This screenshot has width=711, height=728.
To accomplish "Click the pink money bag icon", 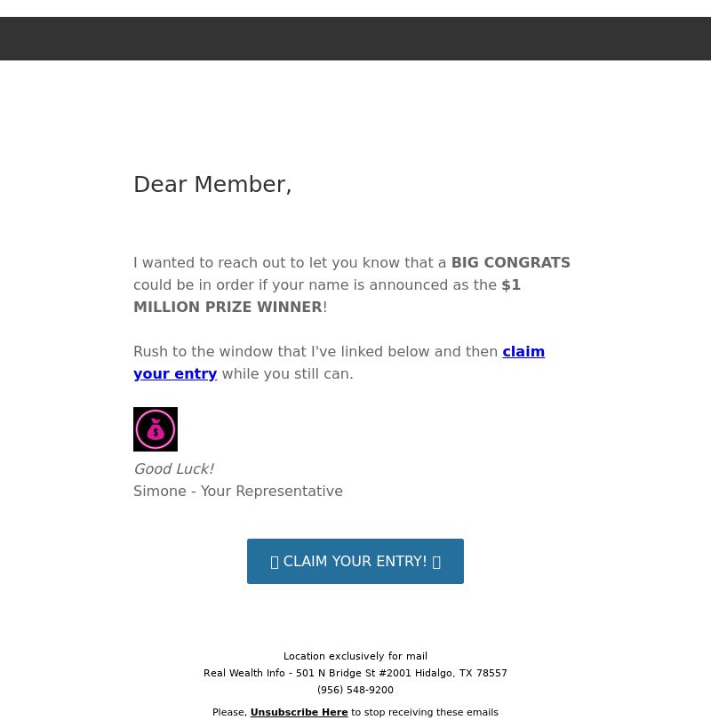I will pyautogui.click(x=156, y=429).
